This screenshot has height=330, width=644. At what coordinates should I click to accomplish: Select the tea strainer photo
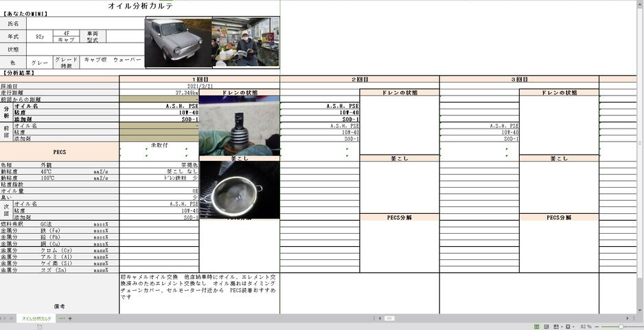coord(240,190)
